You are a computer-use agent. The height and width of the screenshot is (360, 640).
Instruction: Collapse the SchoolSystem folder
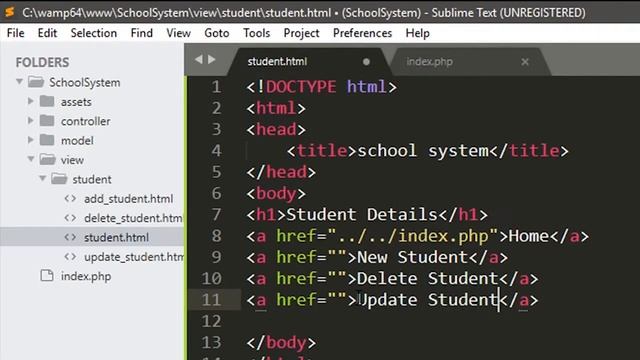pos(19,82)
